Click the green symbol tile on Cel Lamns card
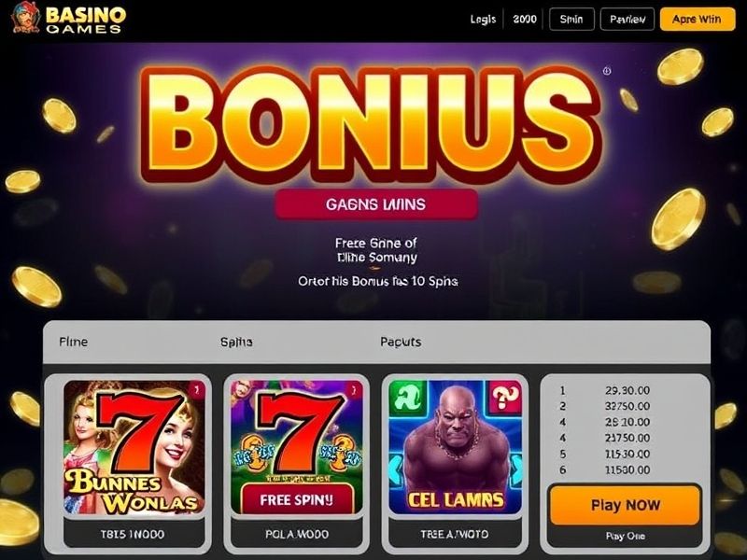Viewport: 747px width, 560px height. pos(407,399)
